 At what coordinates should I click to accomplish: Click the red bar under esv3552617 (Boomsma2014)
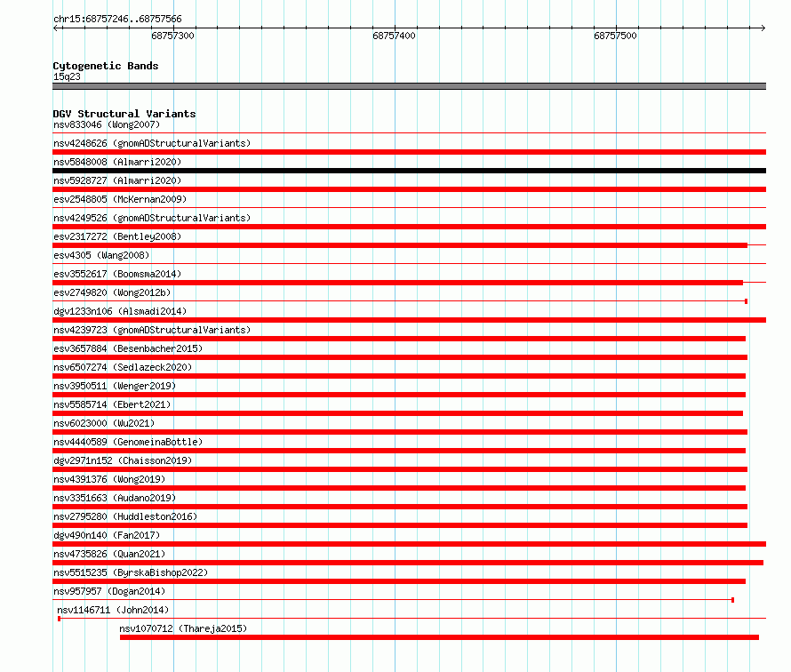click(x=397, y=283)
